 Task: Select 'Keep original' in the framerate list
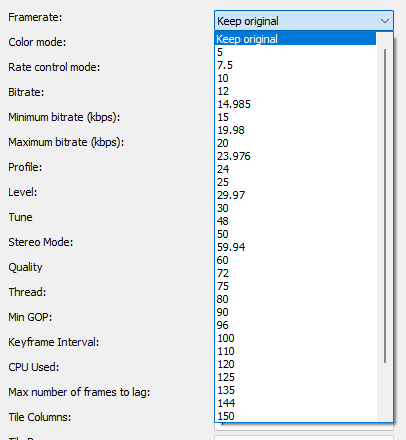click(295, 39)
